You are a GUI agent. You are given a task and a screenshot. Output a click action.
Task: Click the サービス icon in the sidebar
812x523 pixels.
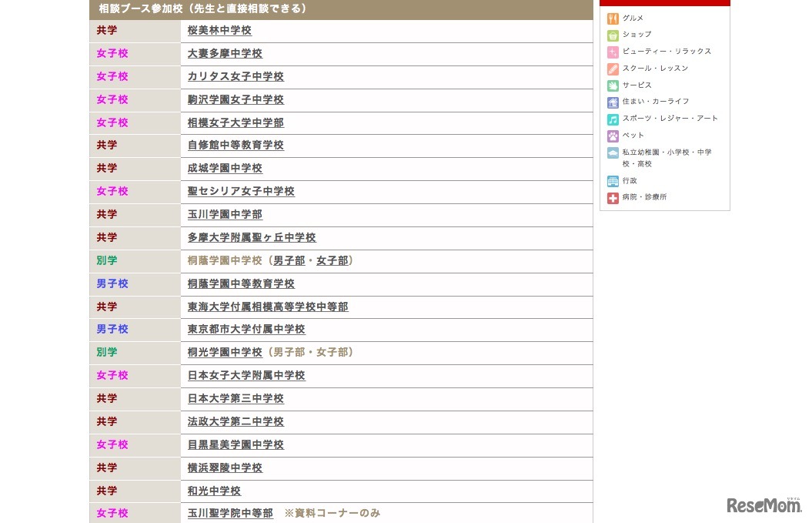612,85
